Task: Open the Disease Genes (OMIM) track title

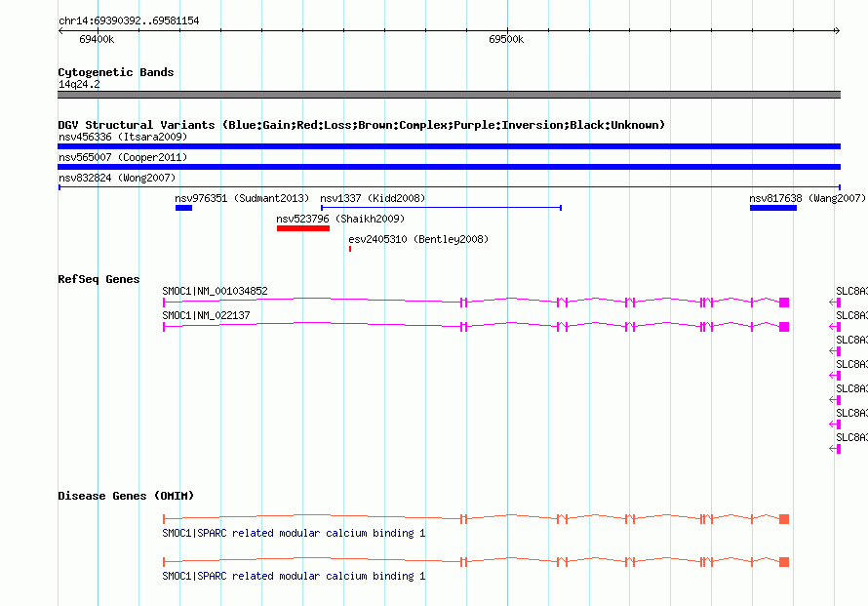Action: click(126, 496)
